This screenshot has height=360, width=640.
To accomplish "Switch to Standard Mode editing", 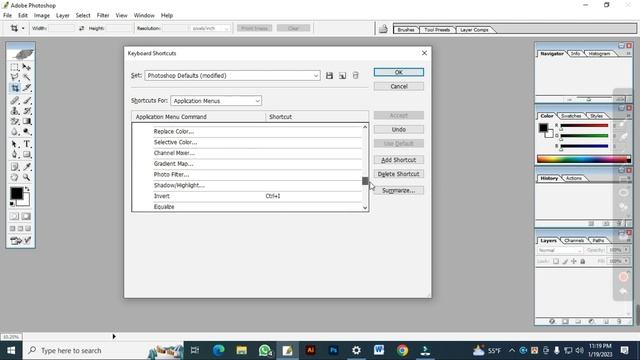I will pos(14,216).
